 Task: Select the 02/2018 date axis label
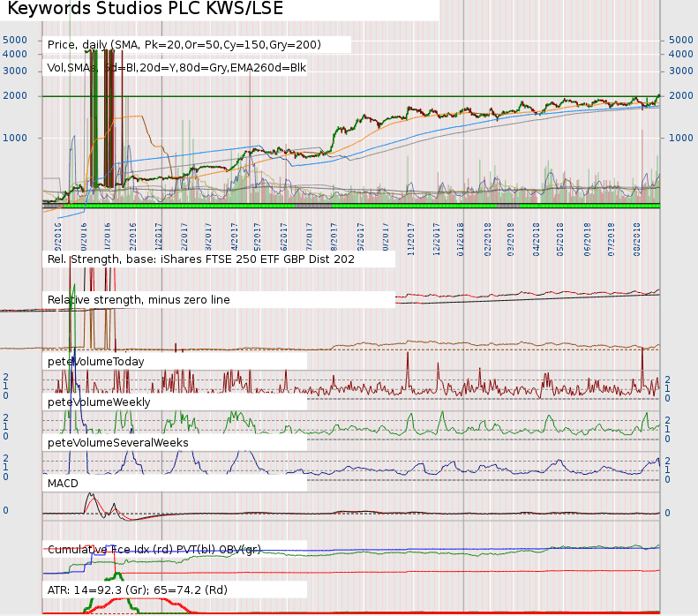(487, 239)
